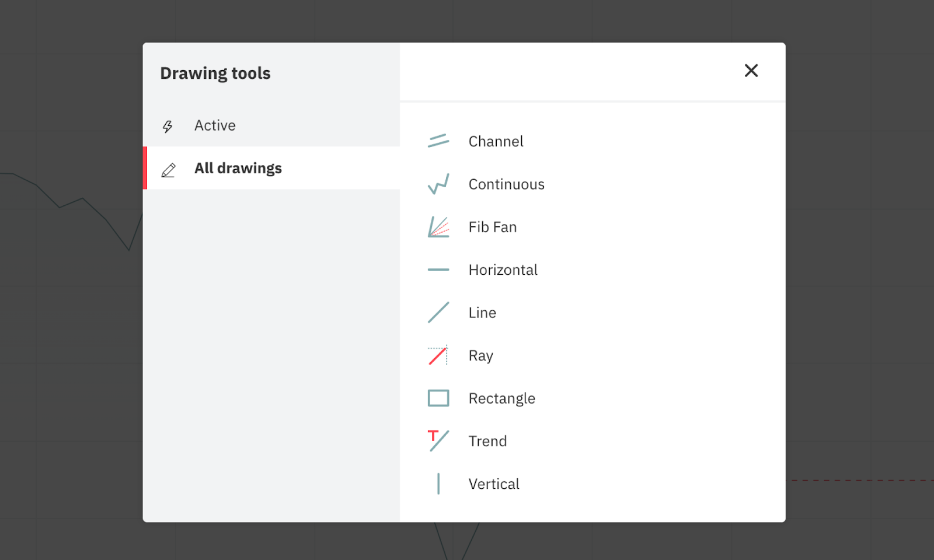Screen dimensions: 934x560
Task: Close the Drawing tools dialog
Action: click(751, 71)
